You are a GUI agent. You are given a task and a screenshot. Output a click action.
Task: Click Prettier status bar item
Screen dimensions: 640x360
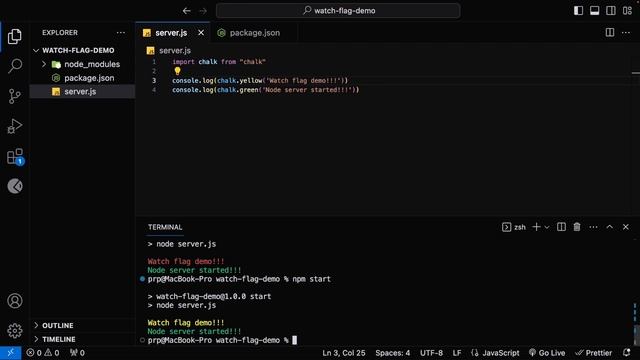click(x=593, y=353)
